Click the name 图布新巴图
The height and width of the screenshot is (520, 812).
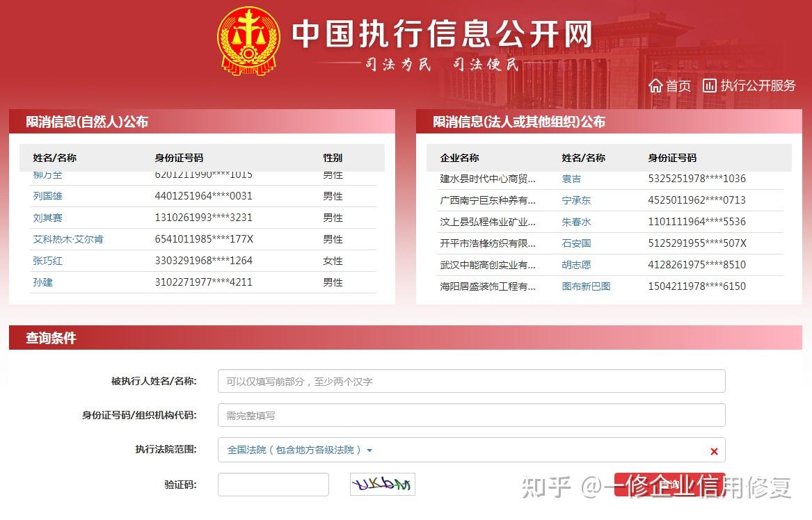point(586,286)
